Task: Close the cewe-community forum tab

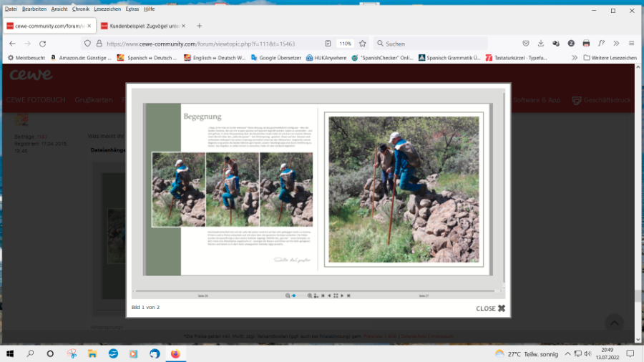Action: (x=89, y=26)
